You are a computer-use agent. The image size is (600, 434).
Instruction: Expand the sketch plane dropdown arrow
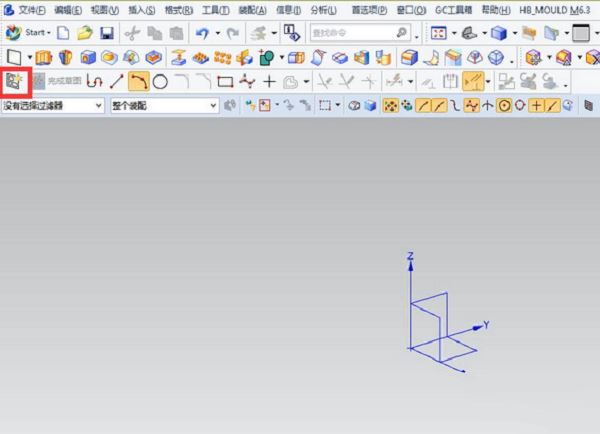pyautogui.click(x=30, y=58)
